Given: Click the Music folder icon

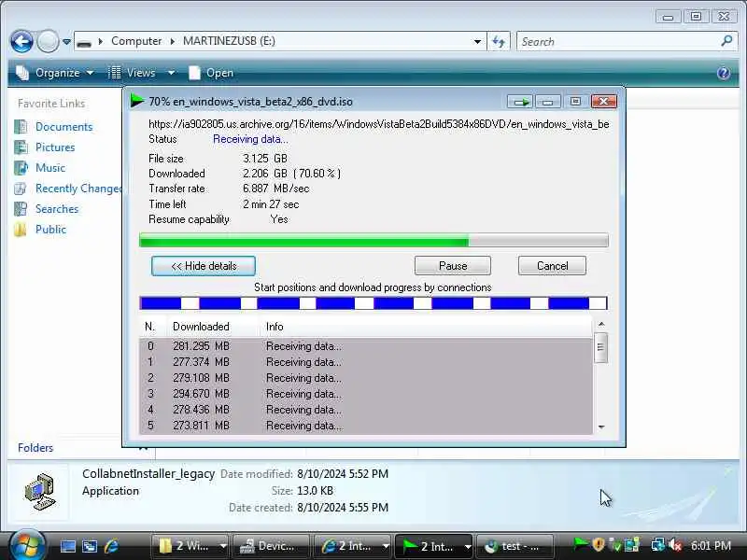Looking at the screenshot, I should [21, 168].
